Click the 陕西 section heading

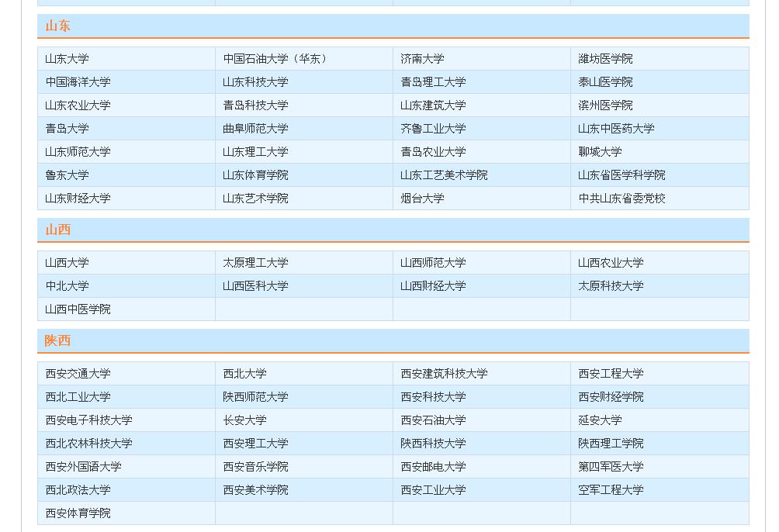tap(57, 340)
